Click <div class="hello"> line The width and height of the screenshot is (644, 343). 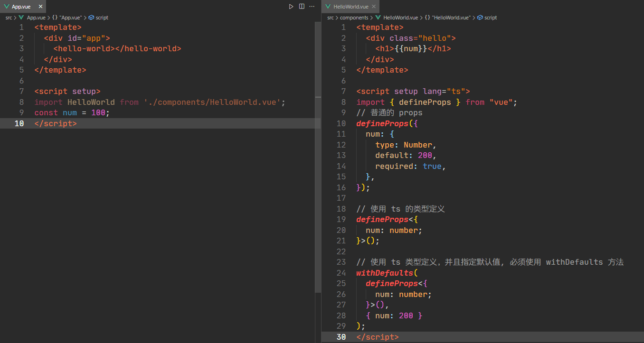click(411, 38)
